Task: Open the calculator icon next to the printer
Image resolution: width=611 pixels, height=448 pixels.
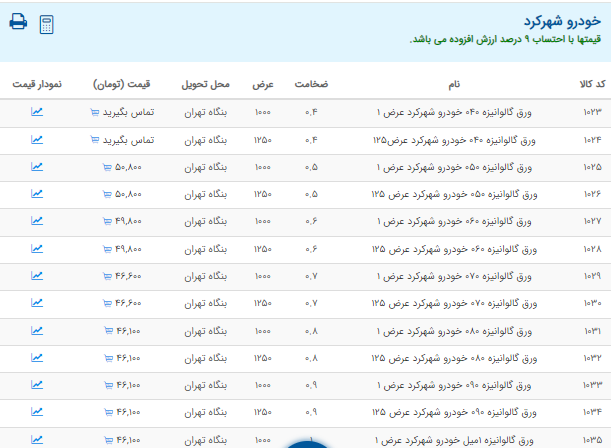Action: 47,24
